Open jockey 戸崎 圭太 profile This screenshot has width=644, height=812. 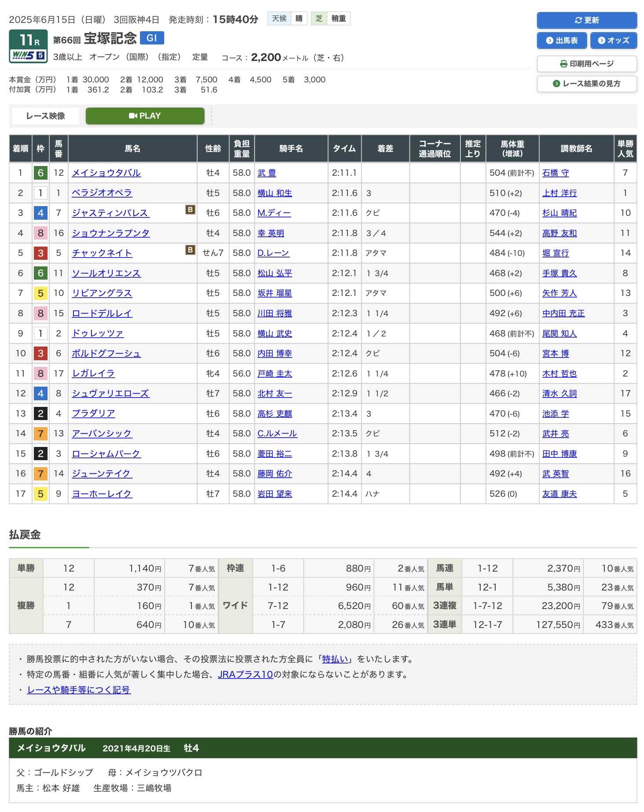(x=275, y=373)
